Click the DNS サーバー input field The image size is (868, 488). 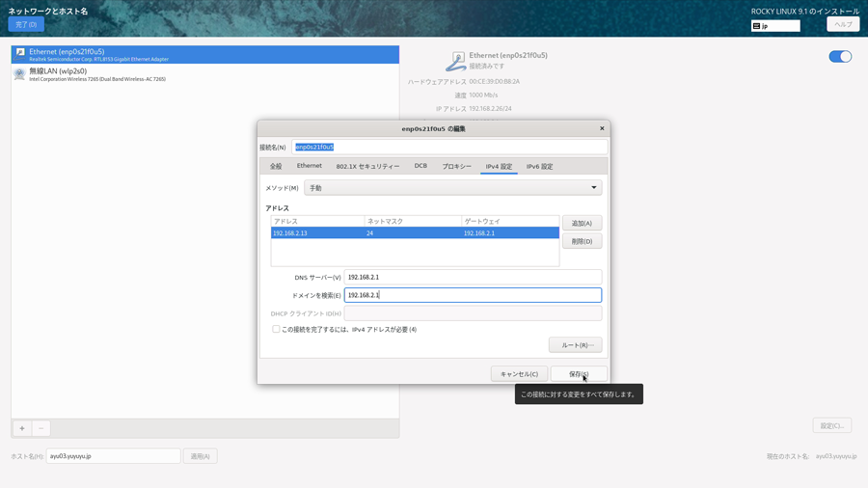point(473,277)
